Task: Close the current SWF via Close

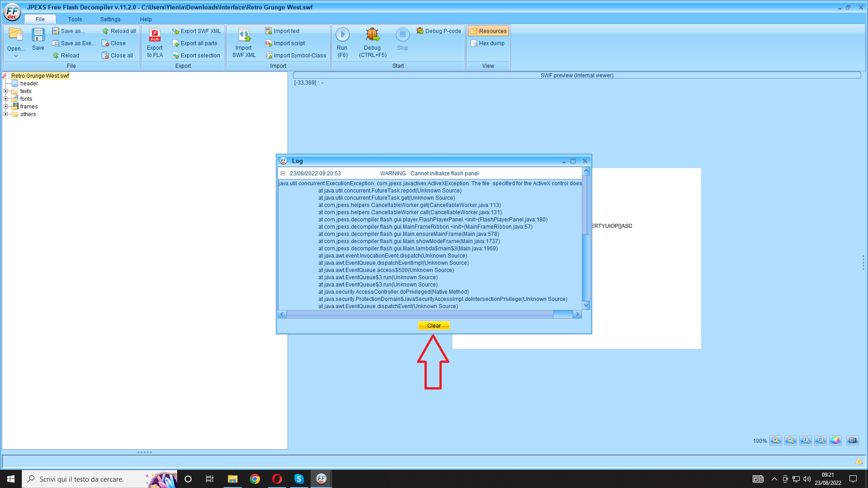Action: pyautogui.click(x=114, y=43)
